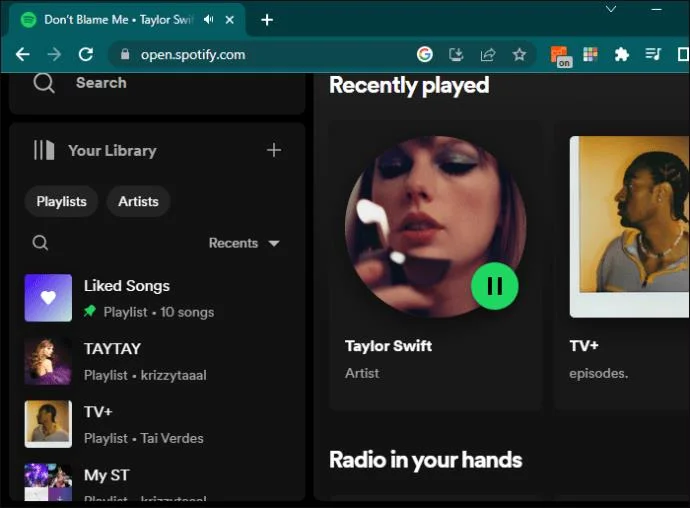Screen dimensions: 690x508
Task: Open the Recently played heading
Action: (x=409, y=85)
